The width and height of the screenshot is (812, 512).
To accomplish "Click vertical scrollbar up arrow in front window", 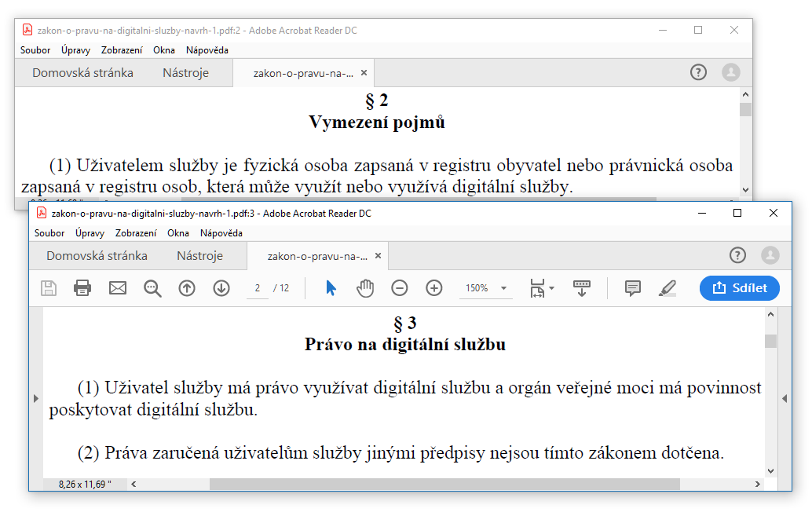I will pyautogui.click(x=770, y=314).
